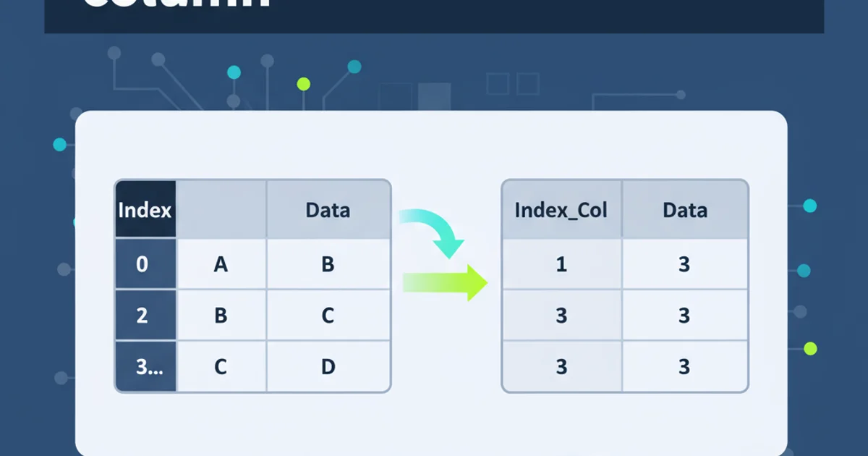868x456 pixels.
Task: Click the "C" cell in the left Data column
Action: click(328, 316)
